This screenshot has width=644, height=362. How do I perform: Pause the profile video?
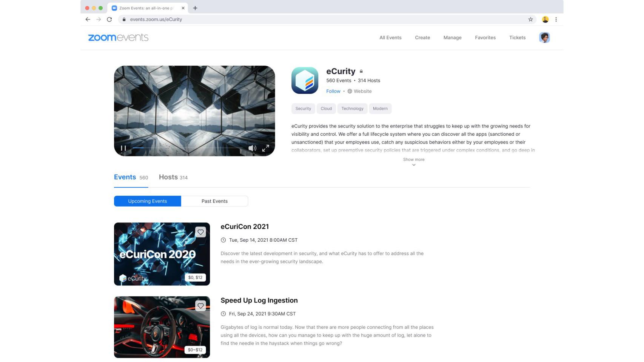point(123,148)
